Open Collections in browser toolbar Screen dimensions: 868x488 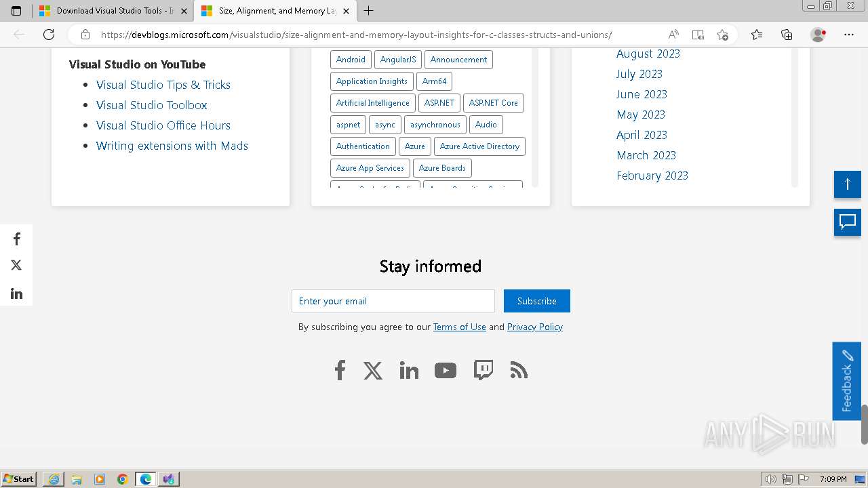[x=787, y=35]
